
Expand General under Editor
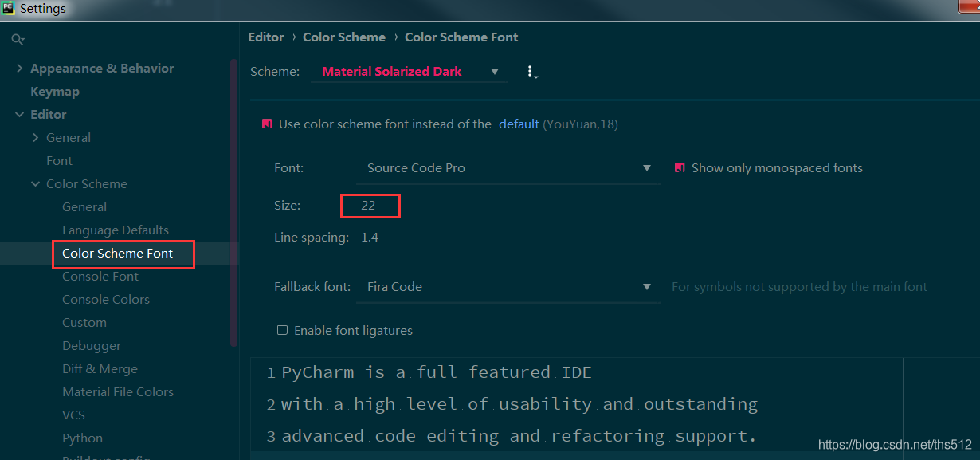point(36,138)
